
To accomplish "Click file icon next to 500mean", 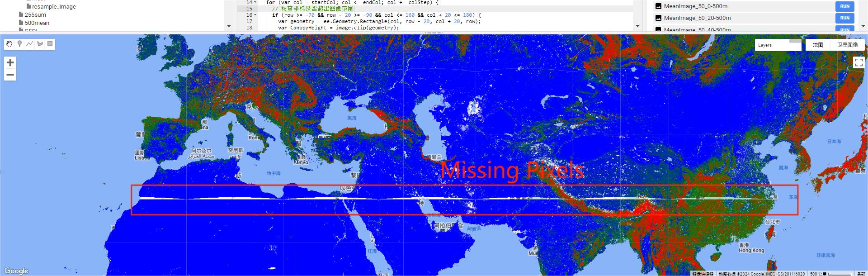I will (21, 23).
